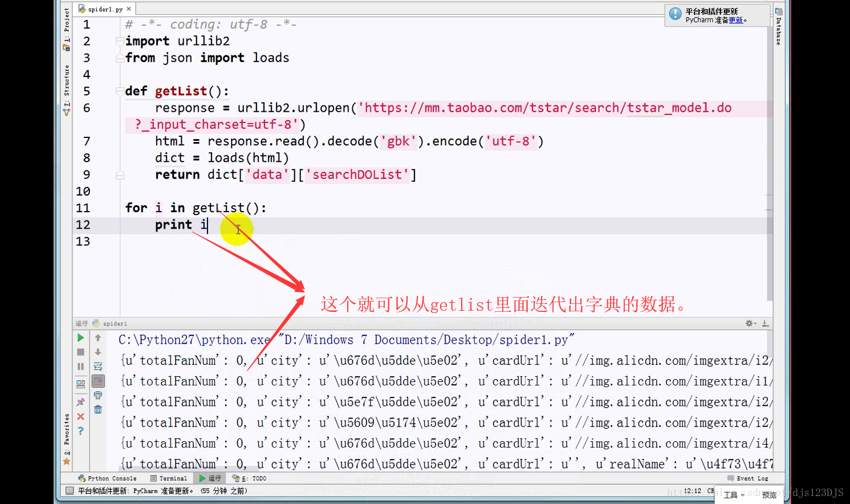
Task: Open the TODO tool tab
Action: point(249,478)
